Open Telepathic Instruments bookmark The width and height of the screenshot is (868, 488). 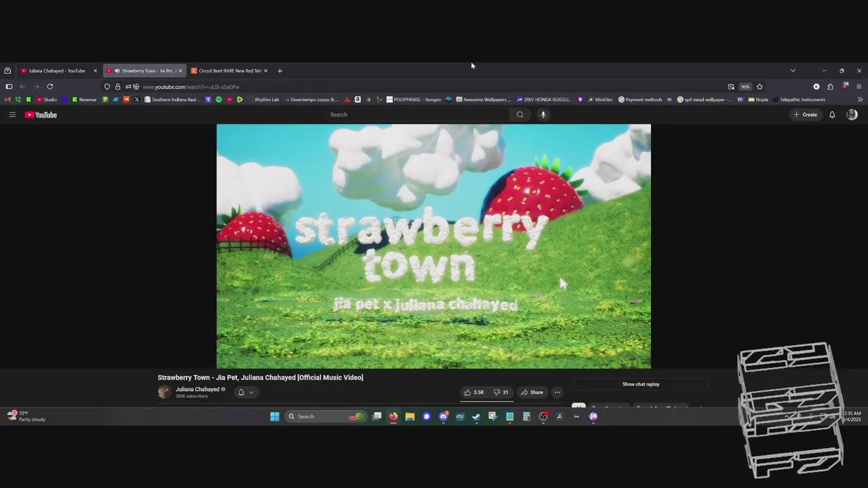point(799,100)
